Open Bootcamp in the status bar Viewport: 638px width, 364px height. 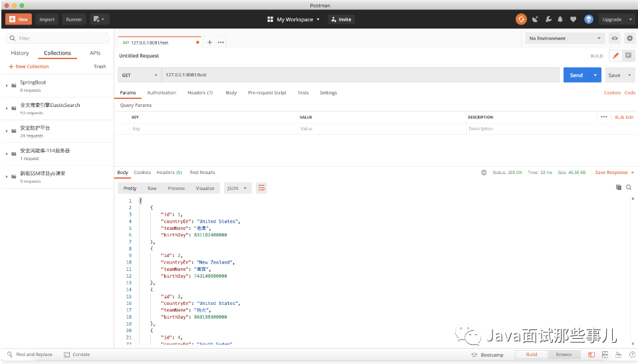(x=487, y=355)
